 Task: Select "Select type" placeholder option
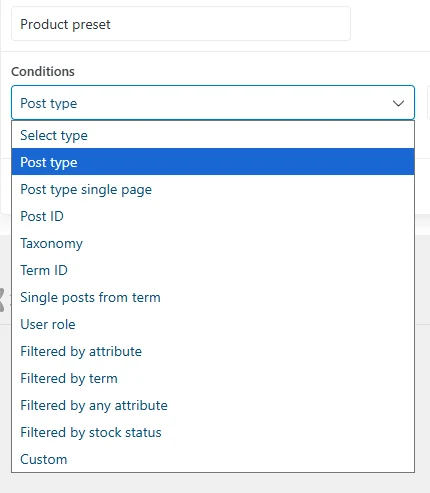[213, 135]
